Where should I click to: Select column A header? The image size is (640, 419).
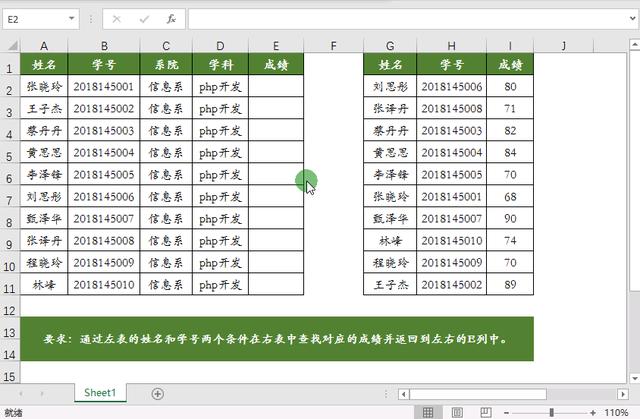pyautogui.click(x=44, y=46)
